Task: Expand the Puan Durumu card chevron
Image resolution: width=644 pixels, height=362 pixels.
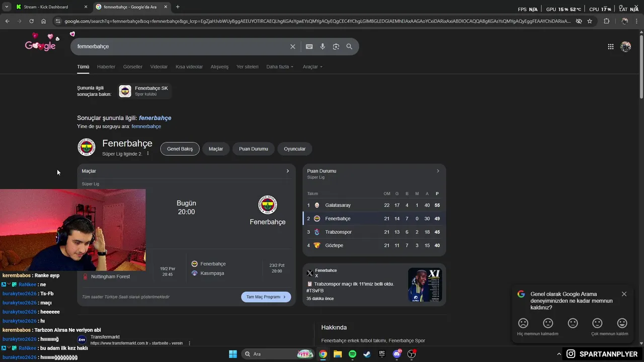Action: pyautogui.click(x=438, y=171)
